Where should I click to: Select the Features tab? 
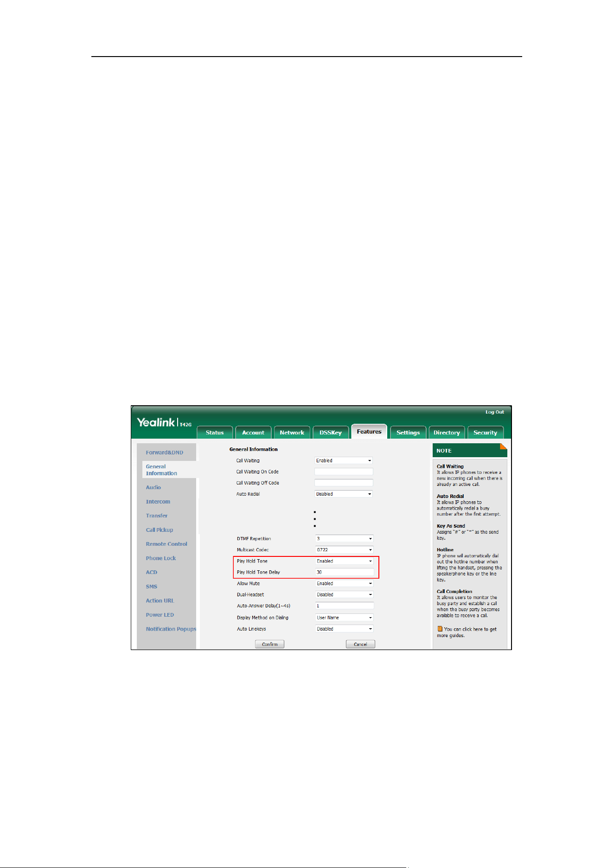(x=369, y=431)
